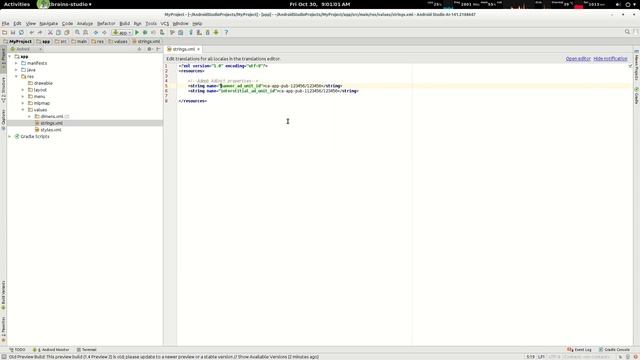Click the Open folder toolbar icon
Screen dimensions: 640x360
[x=4, y=32]
